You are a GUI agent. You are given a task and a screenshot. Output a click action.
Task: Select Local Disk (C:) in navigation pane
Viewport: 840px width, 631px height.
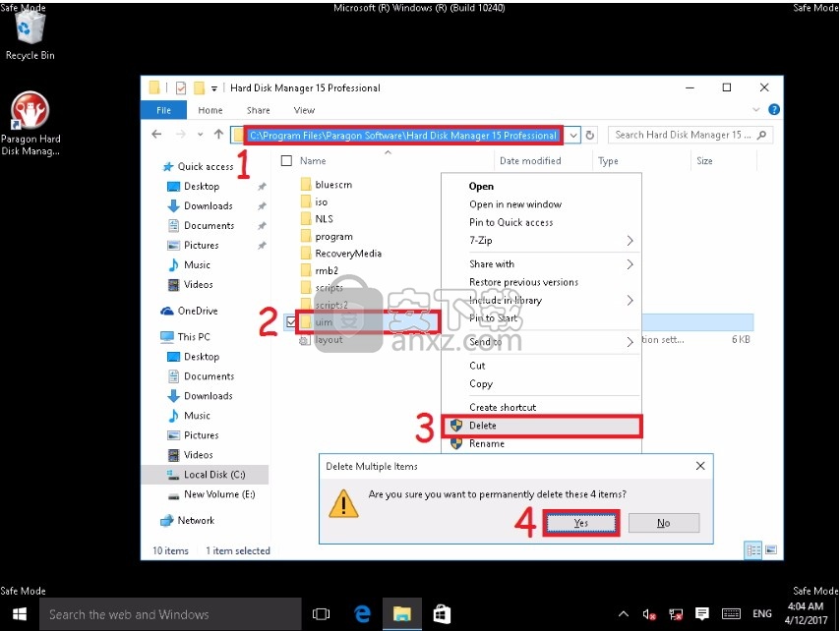206,474
